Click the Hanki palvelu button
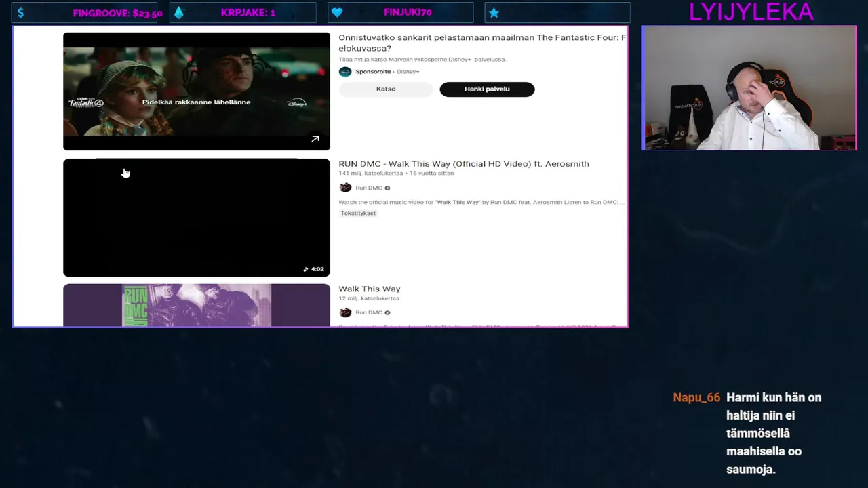 point(487,89)
